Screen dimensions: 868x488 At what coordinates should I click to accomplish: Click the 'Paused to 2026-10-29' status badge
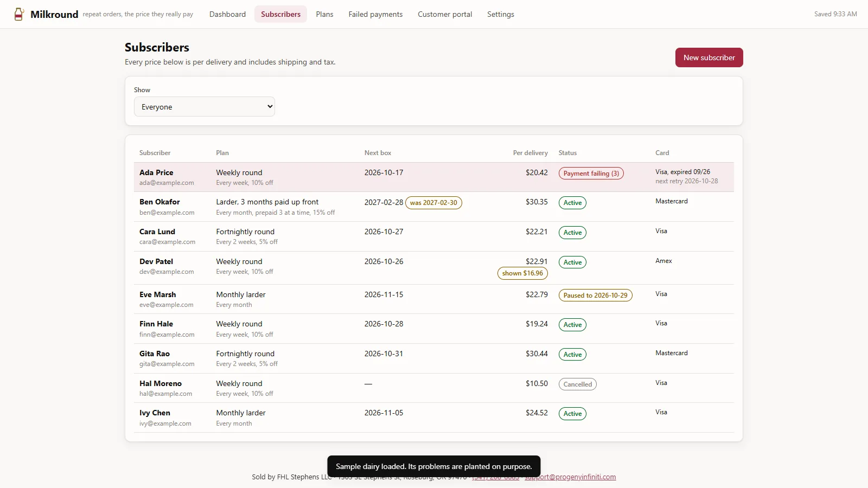coord(595,296)
